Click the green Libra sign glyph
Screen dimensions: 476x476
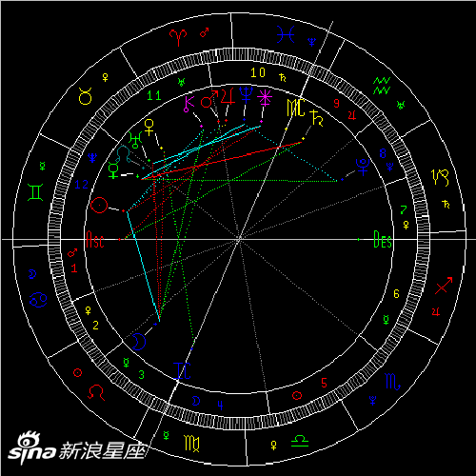[x=300, y=441]
